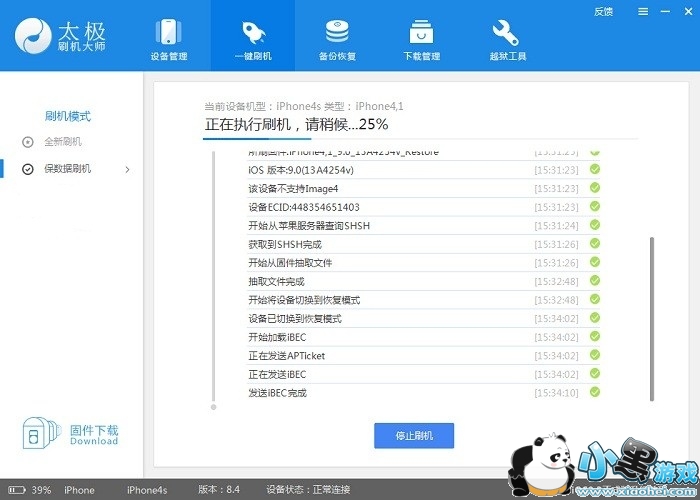The width and height of the screenshot is (700, 500).
Task: Click timestamp [15:31:24]
Action: click(556, 226)
